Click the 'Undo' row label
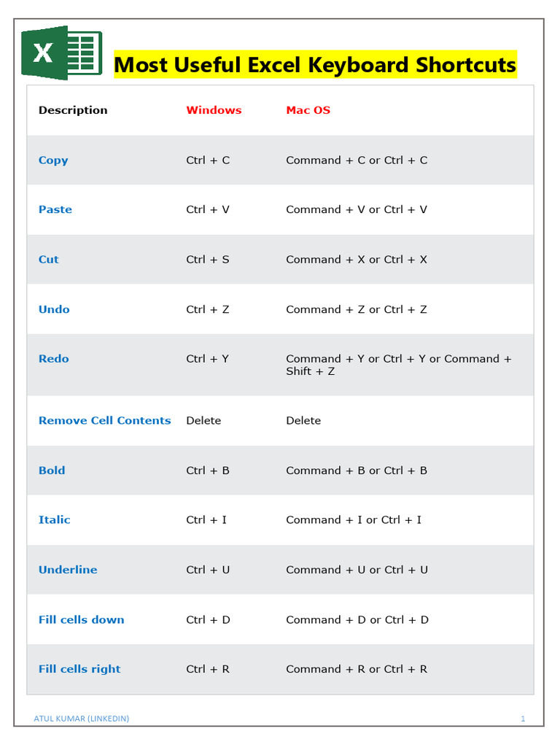The image size is (560, 747). [54, 309]
